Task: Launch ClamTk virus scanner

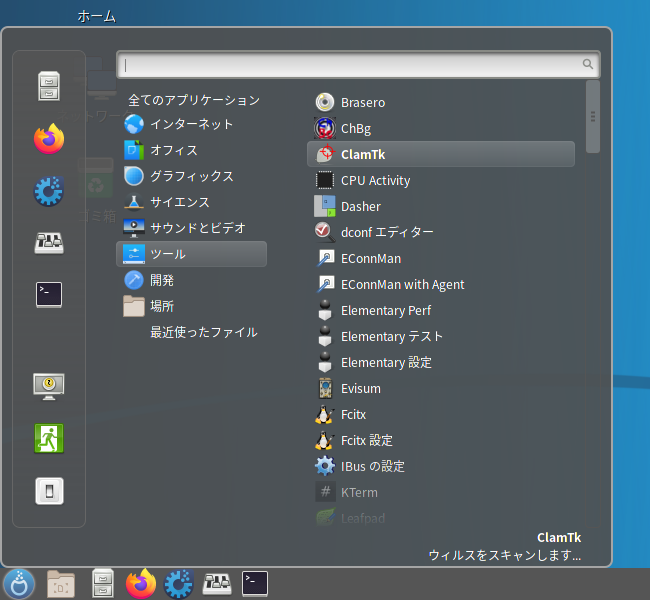Action: (441, 154)
